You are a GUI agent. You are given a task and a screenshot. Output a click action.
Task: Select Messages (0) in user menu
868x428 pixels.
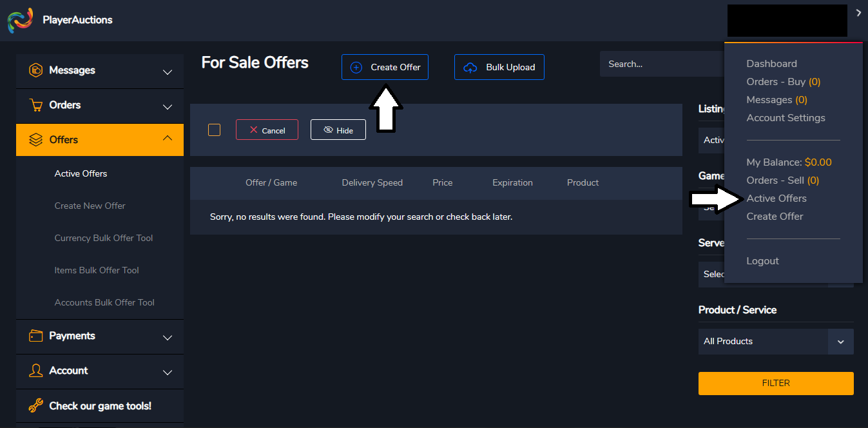pos(776,100)
